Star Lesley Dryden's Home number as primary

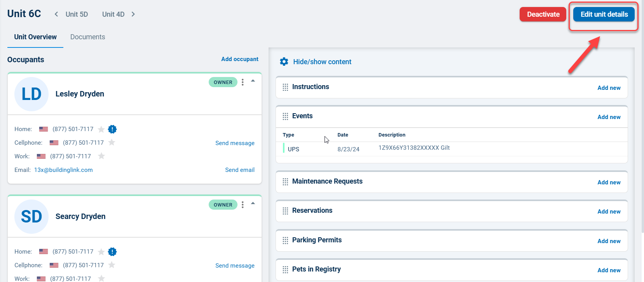click(101, 129)
